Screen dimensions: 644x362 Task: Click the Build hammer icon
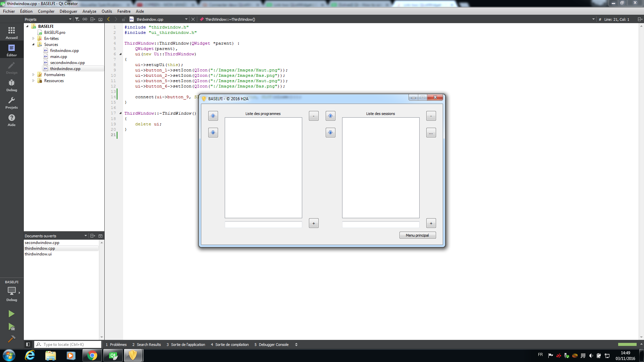(11, 339)
